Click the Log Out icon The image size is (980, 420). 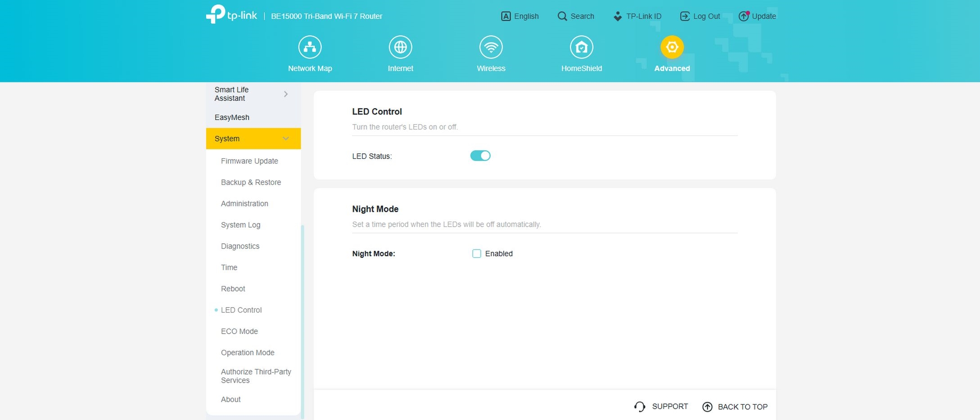685,16
